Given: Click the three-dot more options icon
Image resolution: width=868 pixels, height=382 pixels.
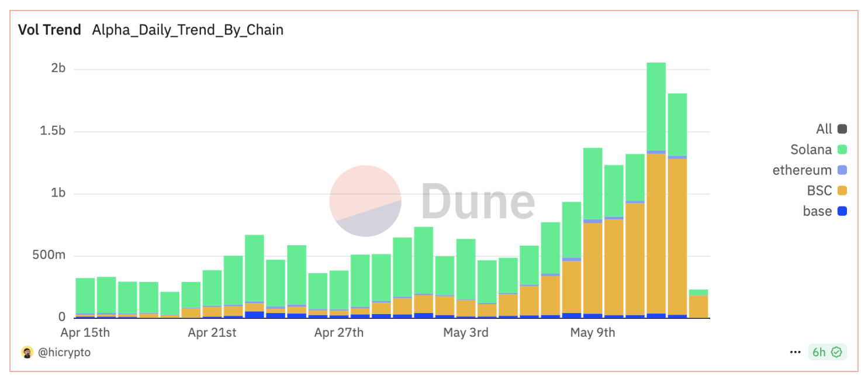Looking at the screenshot, I should point(795,352).
